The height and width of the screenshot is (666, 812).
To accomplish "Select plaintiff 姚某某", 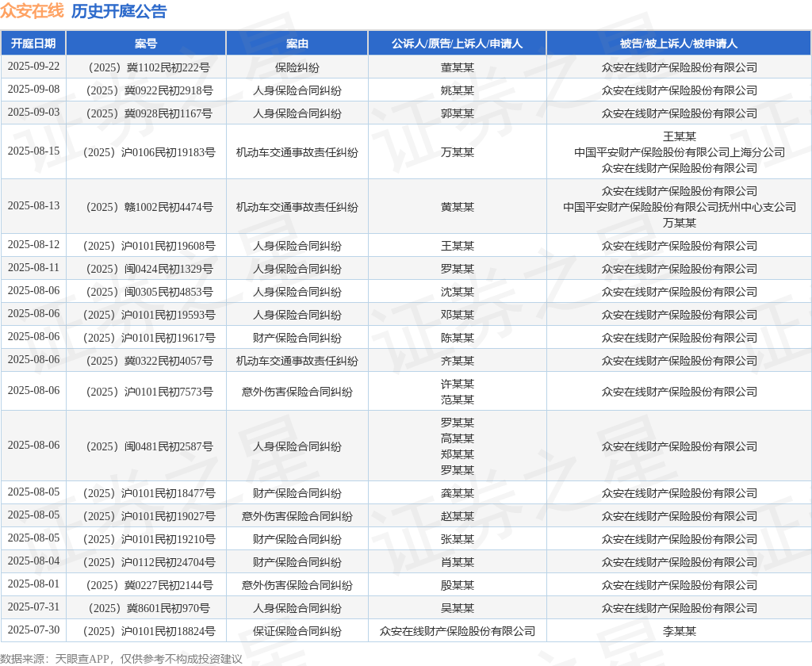I will (458, 90).
